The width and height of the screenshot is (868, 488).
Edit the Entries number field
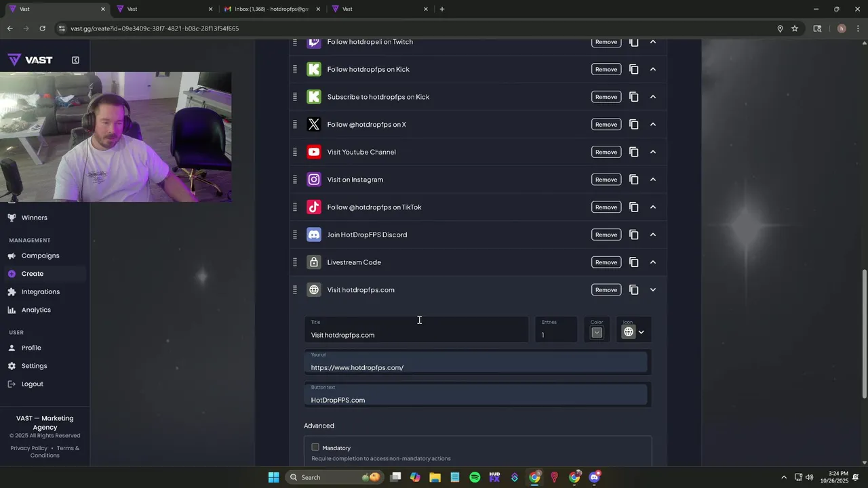556,330
